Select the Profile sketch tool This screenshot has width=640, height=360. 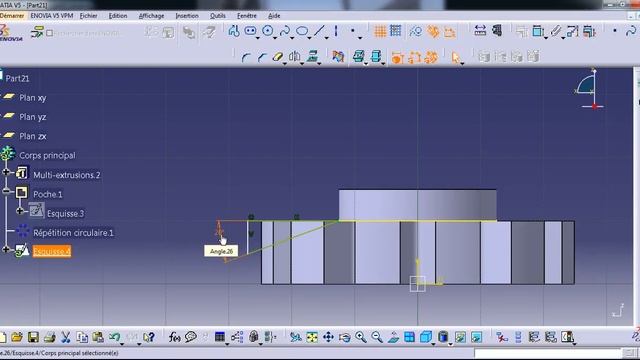click(234, 31)
